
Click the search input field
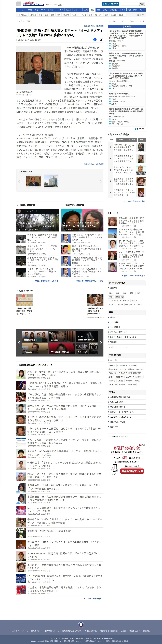coord(130,4)
